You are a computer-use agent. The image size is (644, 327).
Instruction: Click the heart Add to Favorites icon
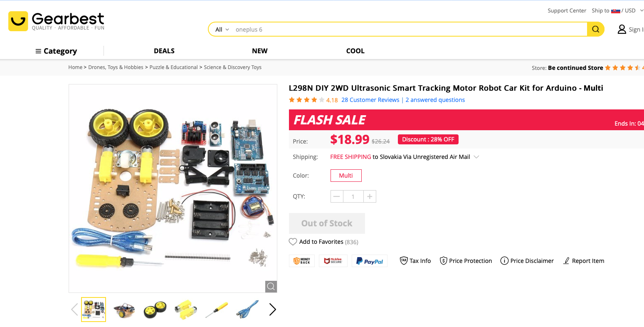[293, 242]
